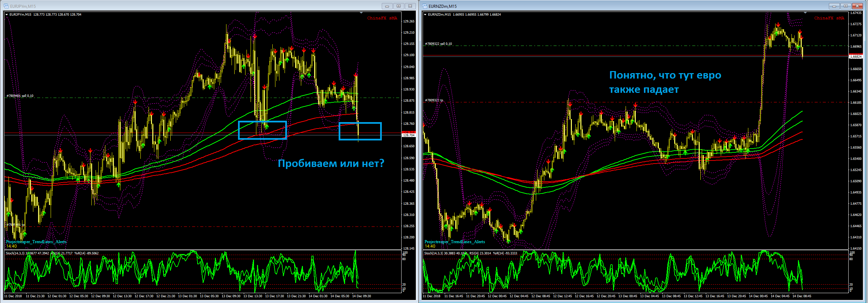Click the current price tag 1.66824
Viewport: 868px width, 303px height.
coord(856,57)
